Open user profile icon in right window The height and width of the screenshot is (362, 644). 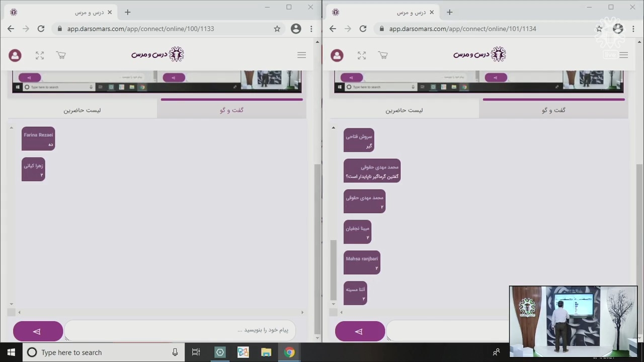coord(337,55)
